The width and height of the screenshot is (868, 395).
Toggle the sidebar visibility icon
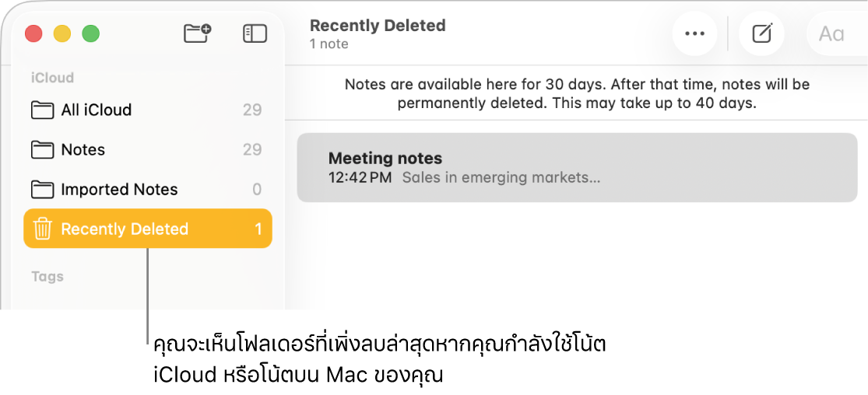pyautogui.click(x=255, y=33)
